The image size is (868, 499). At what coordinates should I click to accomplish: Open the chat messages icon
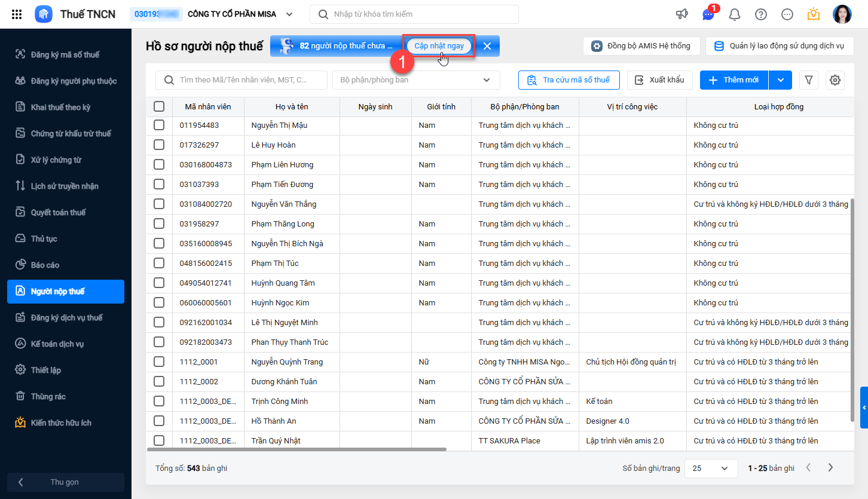click(x=708, y=14)
